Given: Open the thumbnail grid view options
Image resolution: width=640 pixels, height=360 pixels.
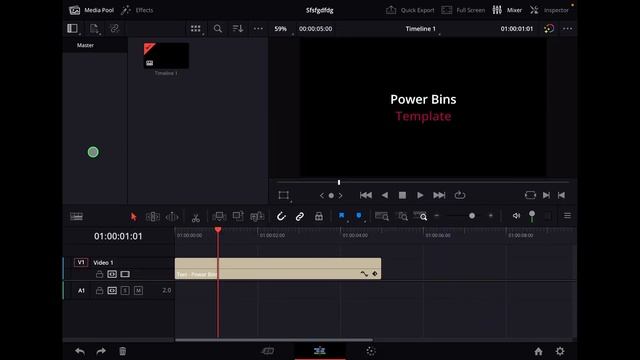Looking at the screenshot, I should tap(196, 29).
